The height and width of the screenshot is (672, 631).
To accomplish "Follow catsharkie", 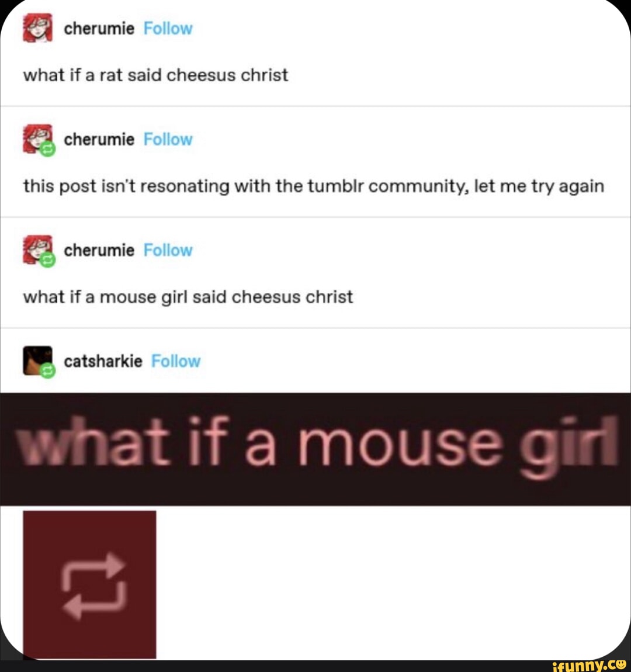I will point(176,361).
